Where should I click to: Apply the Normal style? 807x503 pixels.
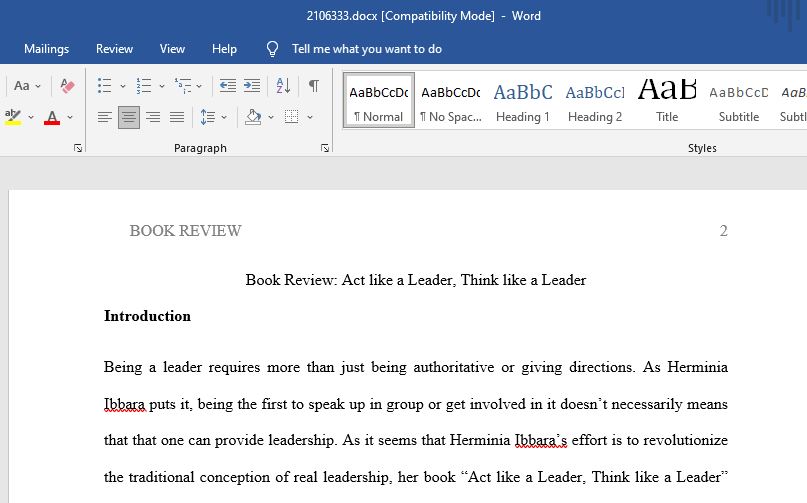[x=379, y=100]
